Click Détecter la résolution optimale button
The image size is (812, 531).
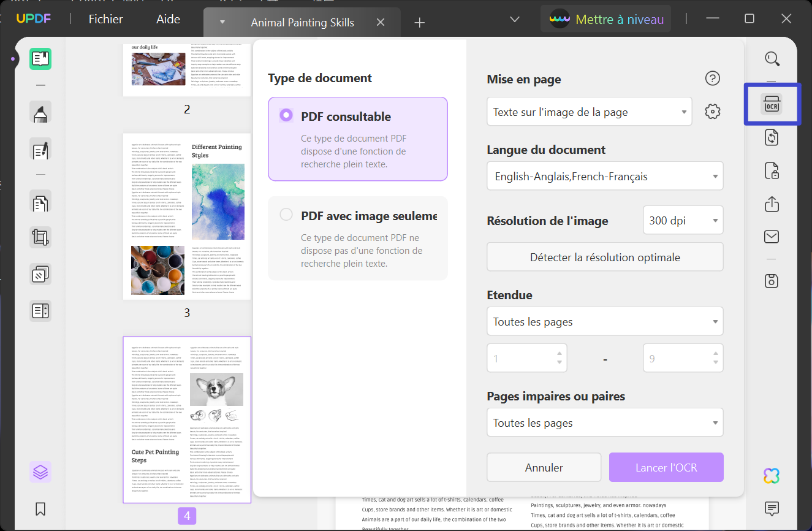click(605, 257)
